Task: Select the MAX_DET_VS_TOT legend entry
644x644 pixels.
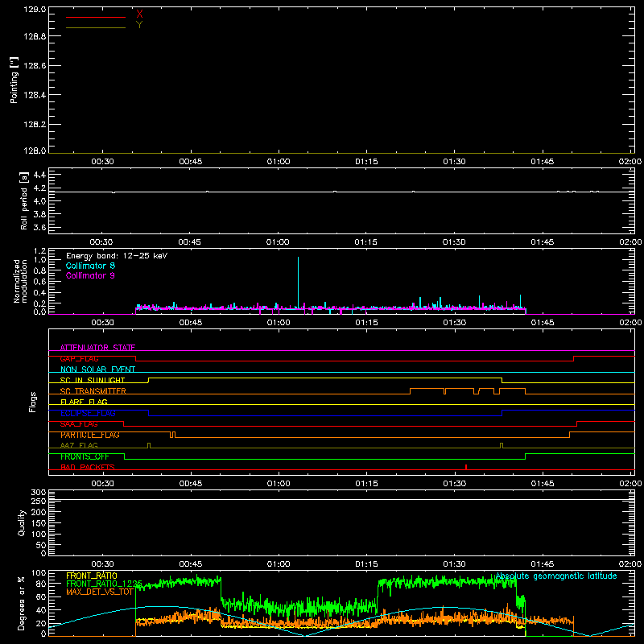Action: (100, 592)
